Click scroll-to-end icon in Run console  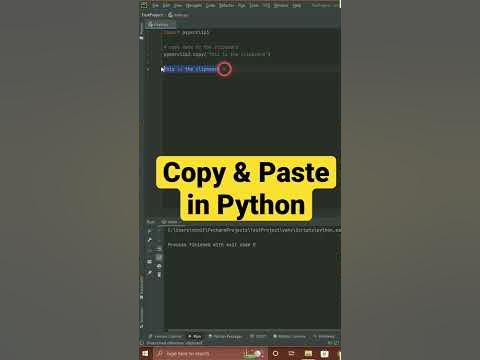coord(159,257)
